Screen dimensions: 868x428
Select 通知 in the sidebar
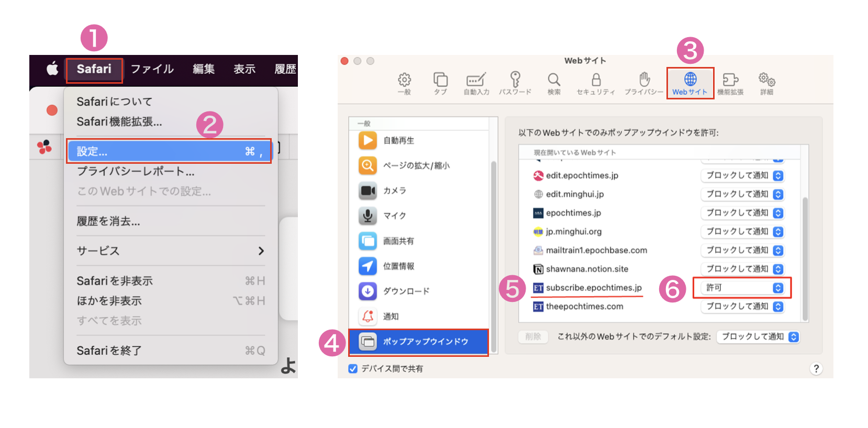(419, 316)
